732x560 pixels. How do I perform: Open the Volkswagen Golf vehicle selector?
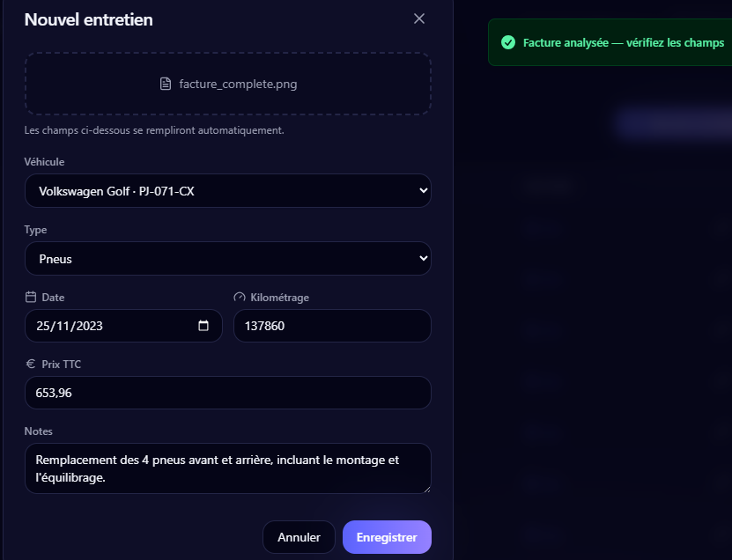click(x=228, y=190)
